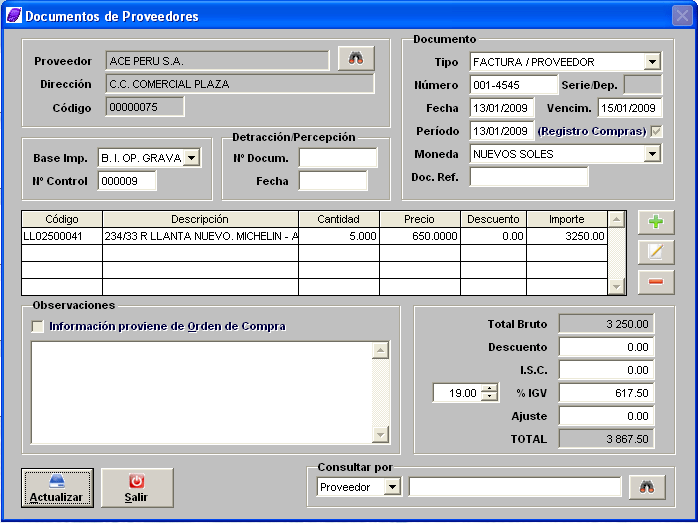Click Observaciones scroll up arrow
The height and width of the screenshot is (523, 698).
pos(380,351)
